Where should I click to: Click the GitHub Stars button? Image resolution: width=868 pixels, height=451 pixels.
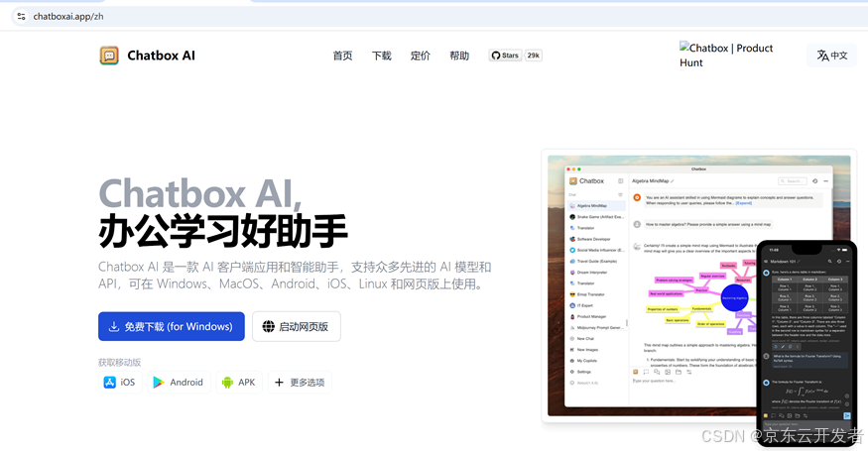point(505,56)
